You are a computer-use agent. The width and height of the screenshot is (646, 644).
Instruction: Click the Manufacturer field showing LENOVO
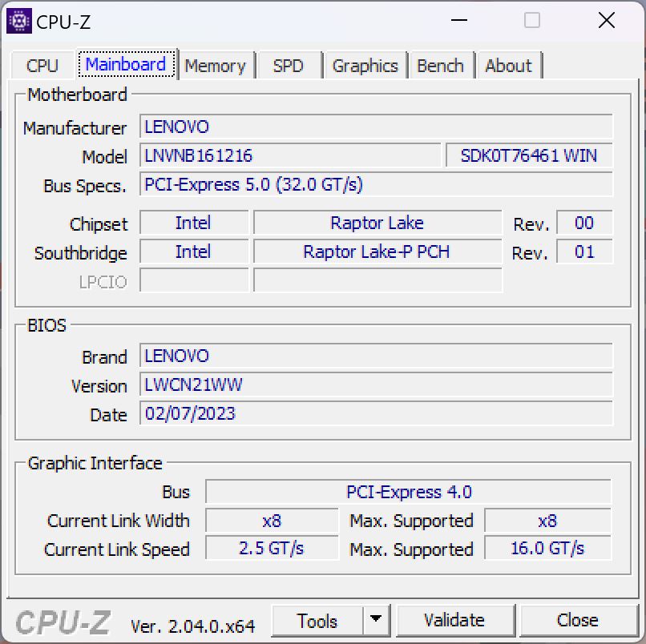coord(376,127)
